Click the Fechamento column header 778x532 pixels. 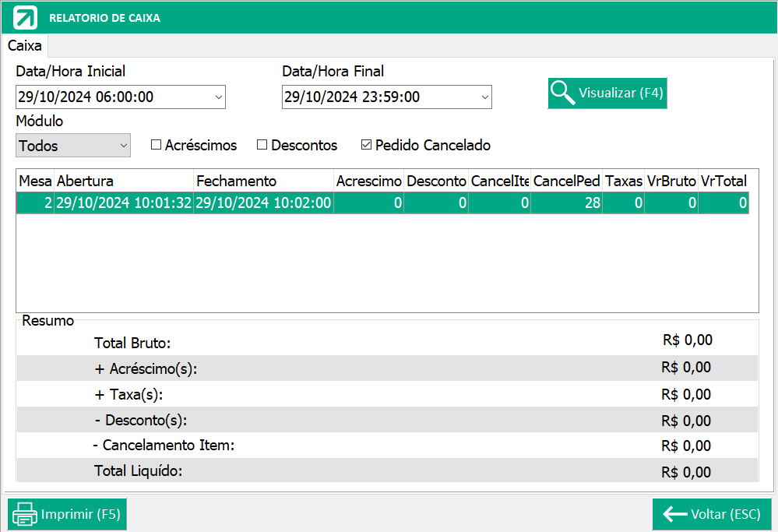tap(263, 181)
